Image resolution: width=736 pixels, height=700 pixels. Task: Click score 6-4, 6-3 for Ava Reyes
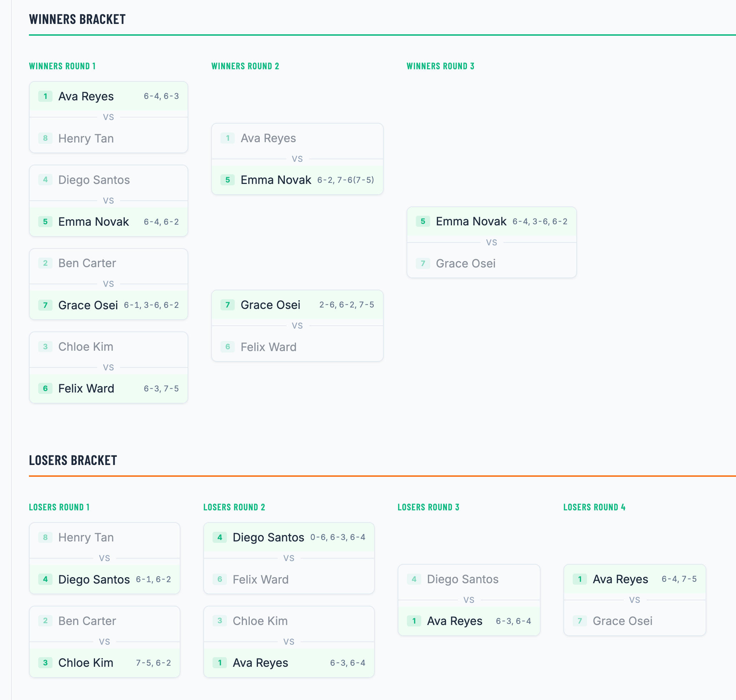(161, 96)
